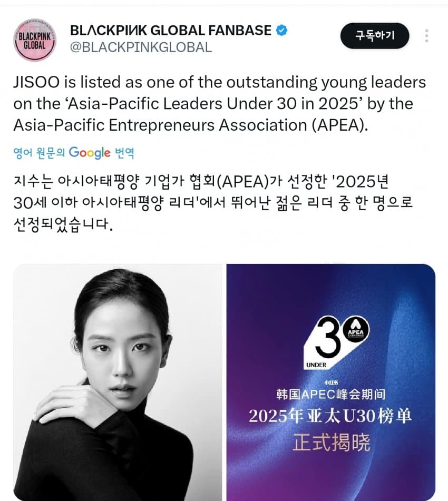Viewport: 448px width, 501px height.
Task: Click the Google logo in translation note
Action: (x=90, y=153)
